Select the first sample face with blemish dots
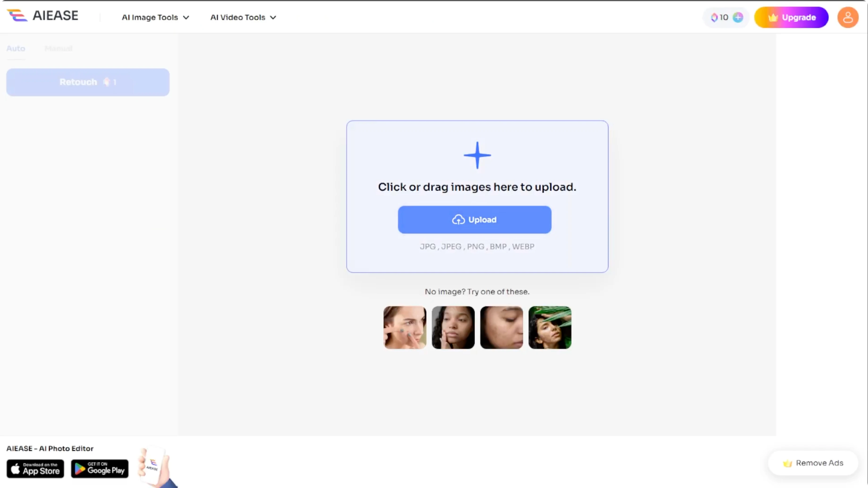 405,327
